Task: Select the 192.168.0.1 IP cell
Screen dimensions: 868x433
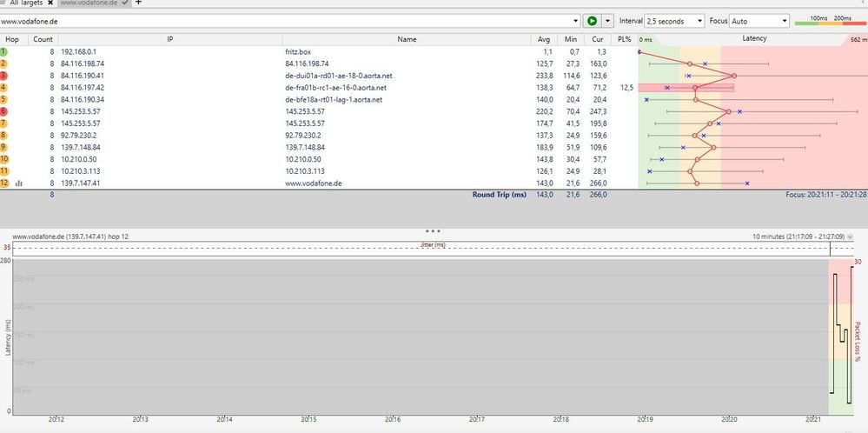Action: coord(78,51)
